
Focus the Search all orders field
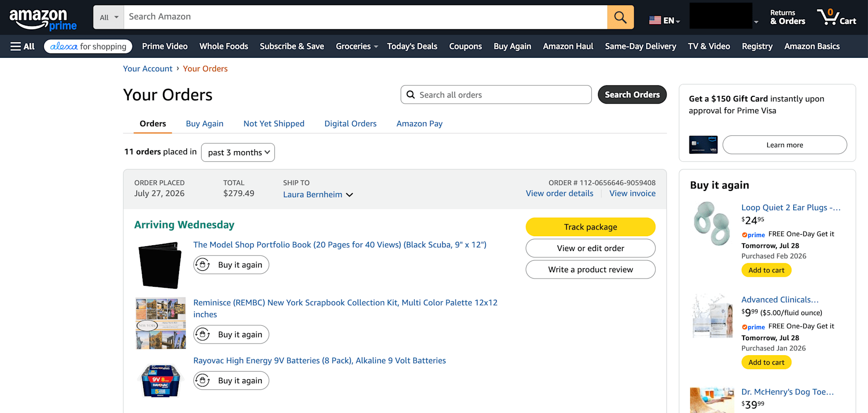[496, 94]
